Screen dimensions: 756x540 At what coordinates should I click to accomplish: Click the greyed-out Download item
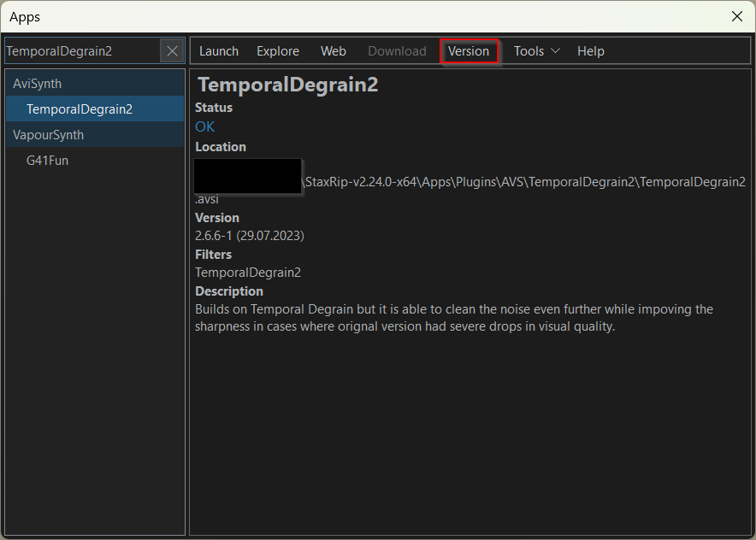click(398, 51)
